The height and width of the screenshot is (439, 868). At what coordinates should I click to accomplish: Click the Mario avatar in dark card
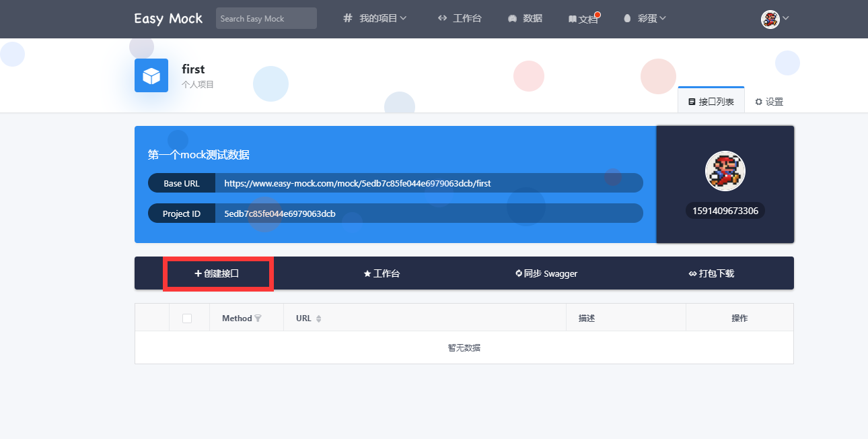pyautogui.click(x=725, y=171)
